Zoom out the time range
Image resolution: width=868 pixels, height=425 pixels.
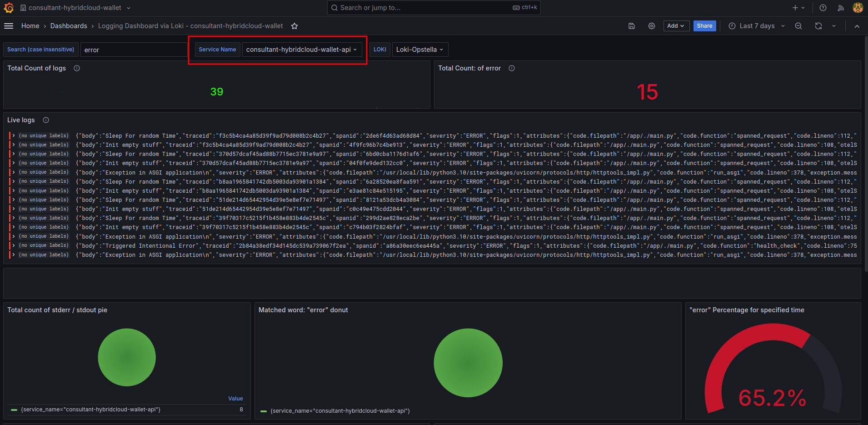tap(798, 26)
